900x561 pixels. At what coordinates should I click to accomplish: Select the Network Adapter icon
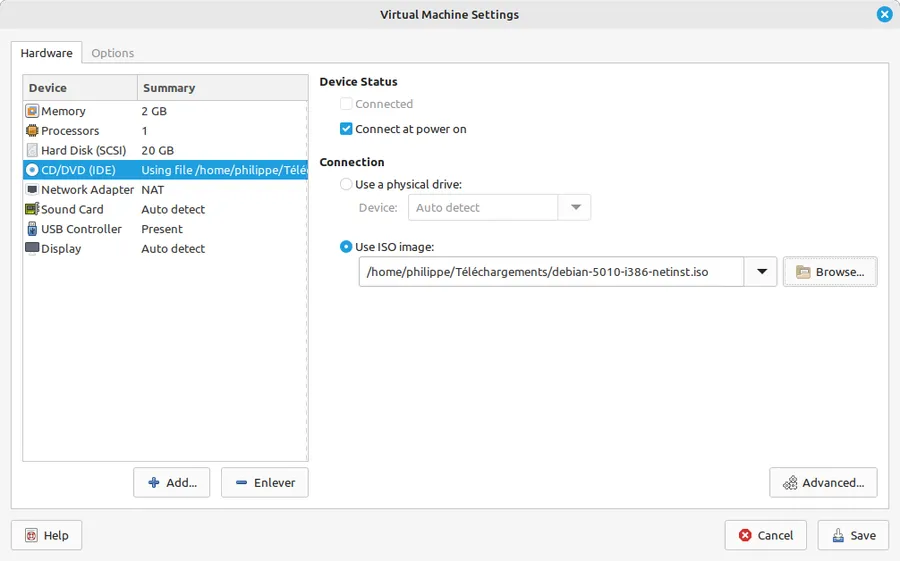(32, 189)
